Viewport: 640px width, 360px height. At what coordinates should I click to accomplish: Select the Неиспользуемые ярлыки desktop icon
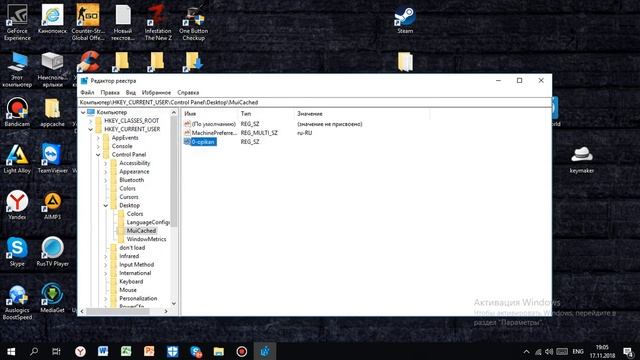pos(52,69)
